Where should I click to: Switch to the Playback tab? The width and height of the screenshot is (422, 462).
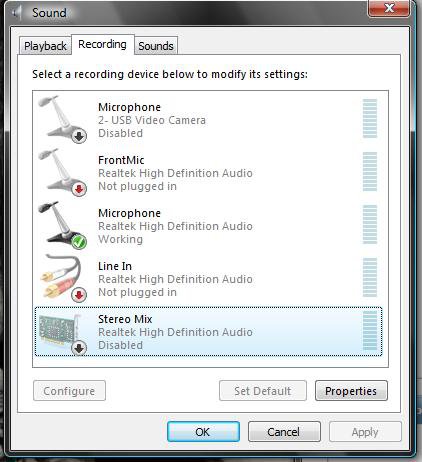[45, 46]
